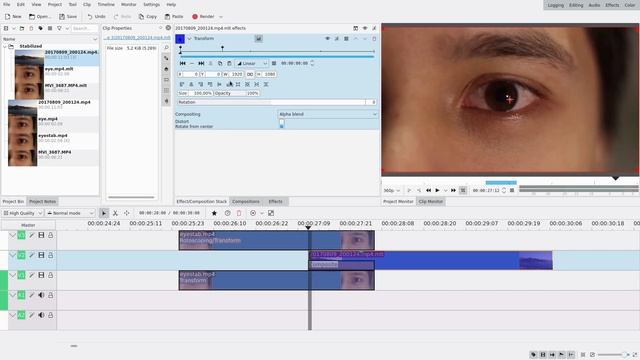This screenshot has height=360, width=640.
Task: Click the tag icon in Project Bin toolbar
Action: point(40,28)
